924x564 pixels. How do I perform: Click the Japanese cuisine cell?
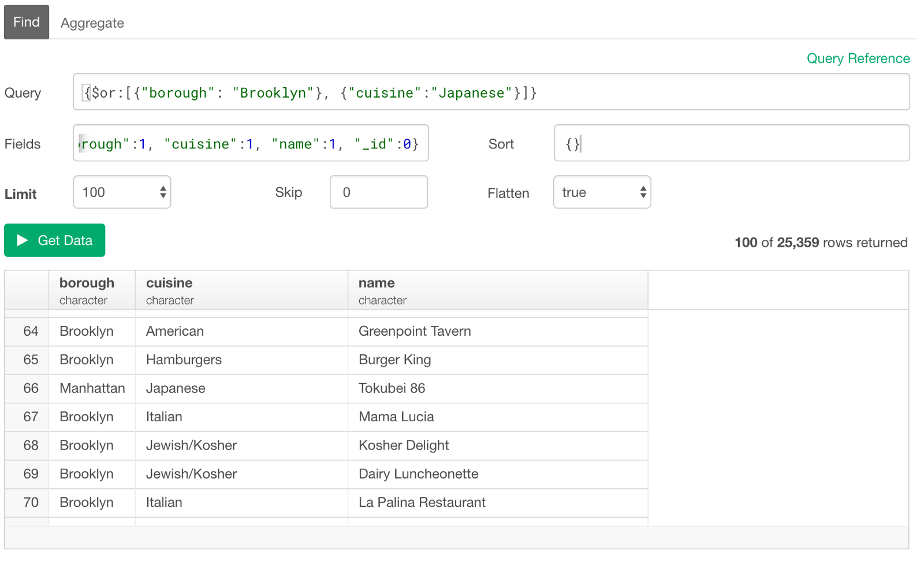(241, 388)
